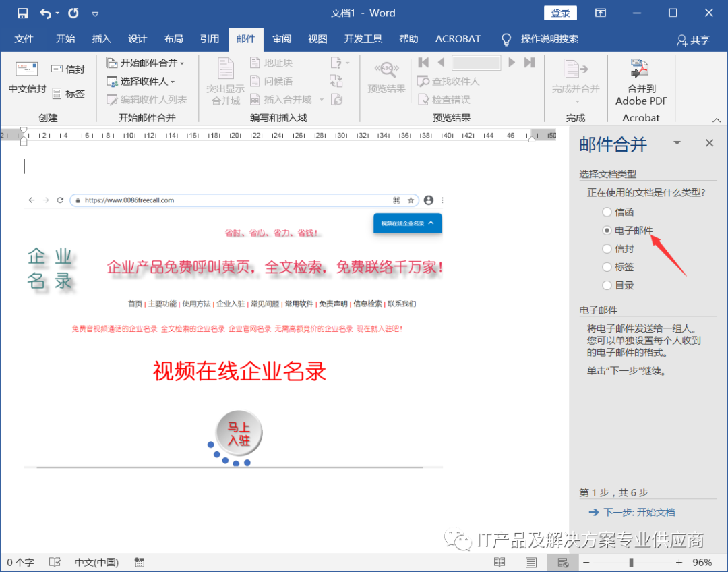Collapse the ribbon with the chevron
Image resolution: width=728 pixels, height=572 pixels.
[x=717, y=119]
